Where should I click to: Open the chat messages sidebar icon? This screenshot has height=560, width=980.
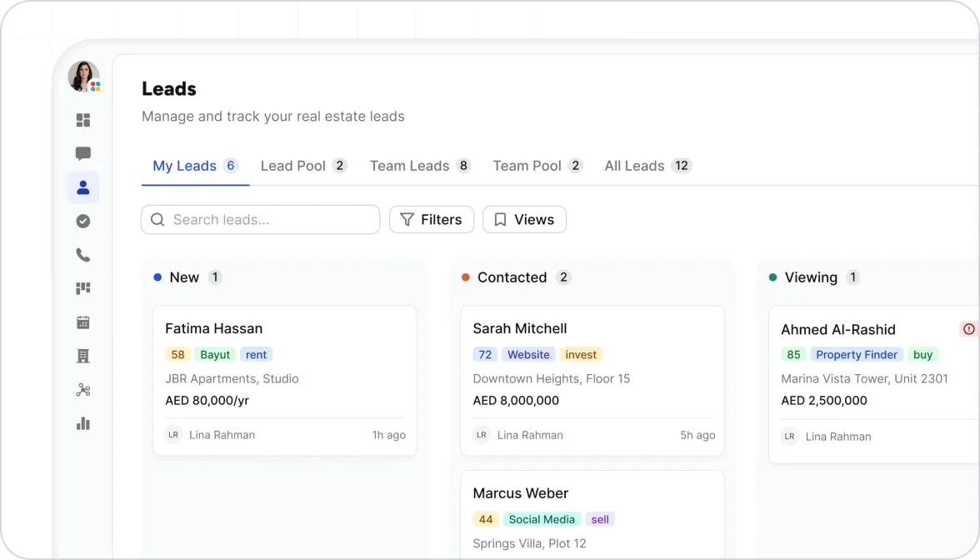click(x=83, y=153)
